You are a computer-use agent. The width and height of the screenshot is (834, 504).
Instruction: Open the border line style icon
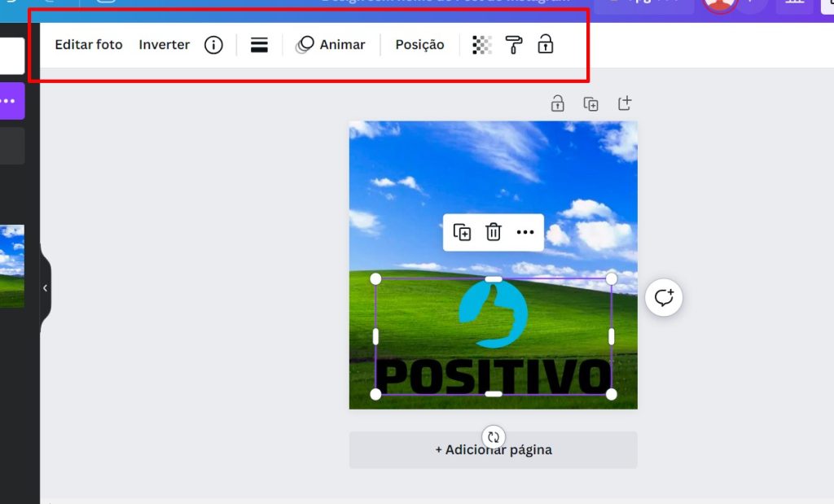tap(259, 45)
